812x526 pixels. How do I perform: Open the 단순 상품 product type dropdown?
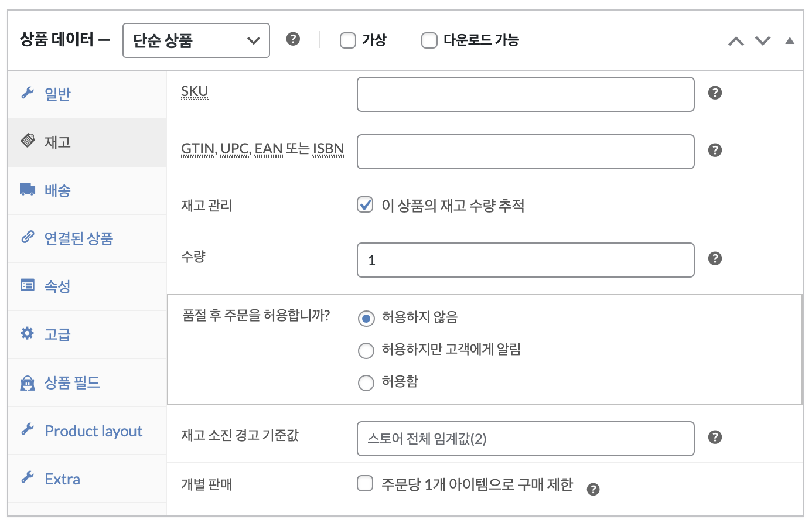(196, 40)
